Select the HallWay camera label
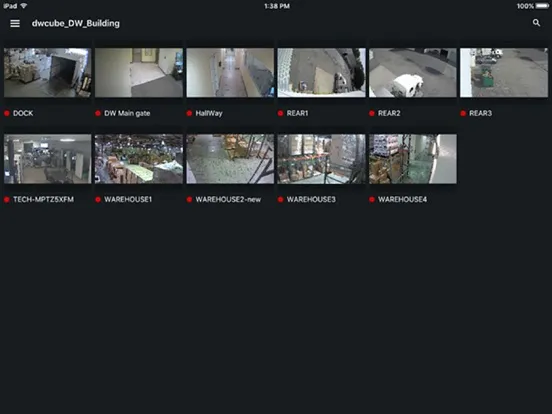This screenshot has height=414, width=552. 209,113
